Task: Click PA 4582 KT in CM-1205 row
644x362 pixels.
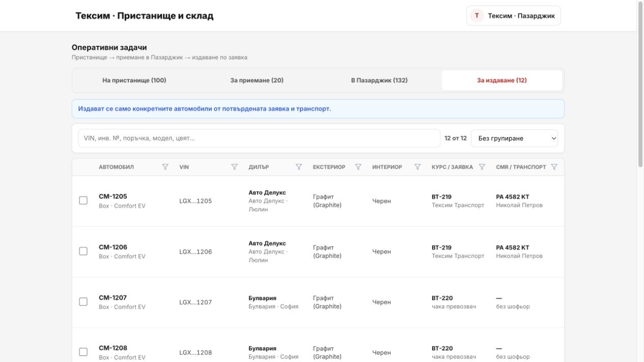Action: point(513,197)
